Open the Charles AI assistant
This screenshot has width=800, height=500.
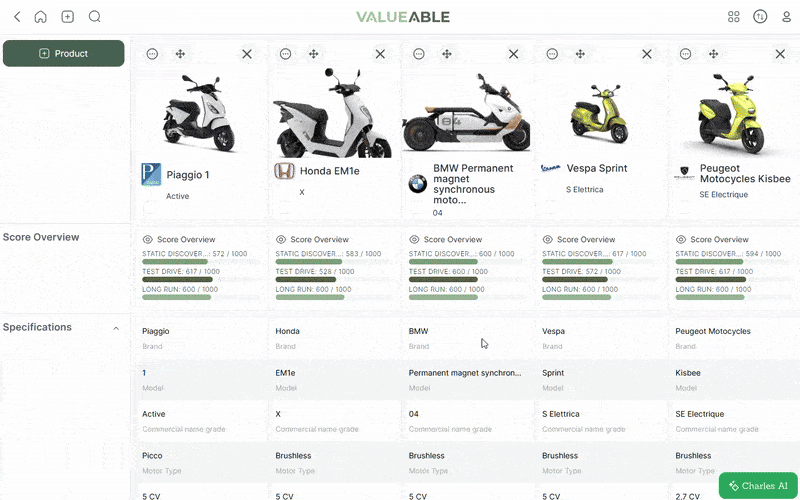coord(758,486)
